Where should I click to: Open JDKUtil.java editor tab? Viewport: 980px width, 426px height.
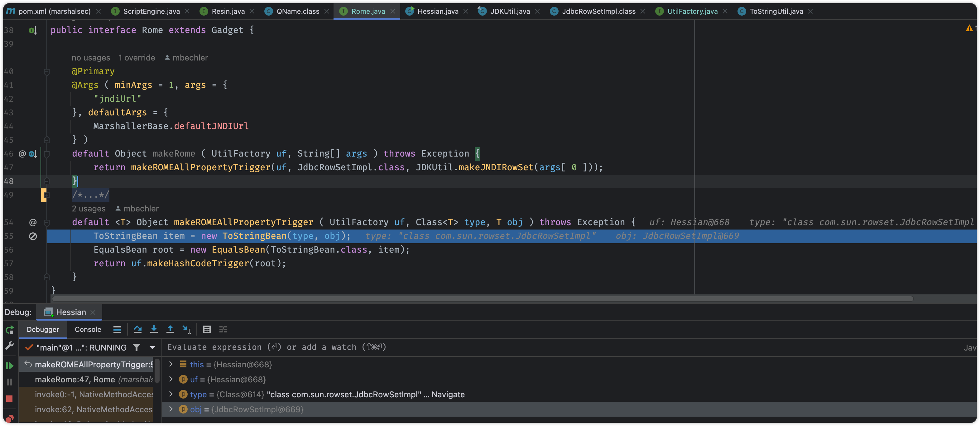point(510,12)
